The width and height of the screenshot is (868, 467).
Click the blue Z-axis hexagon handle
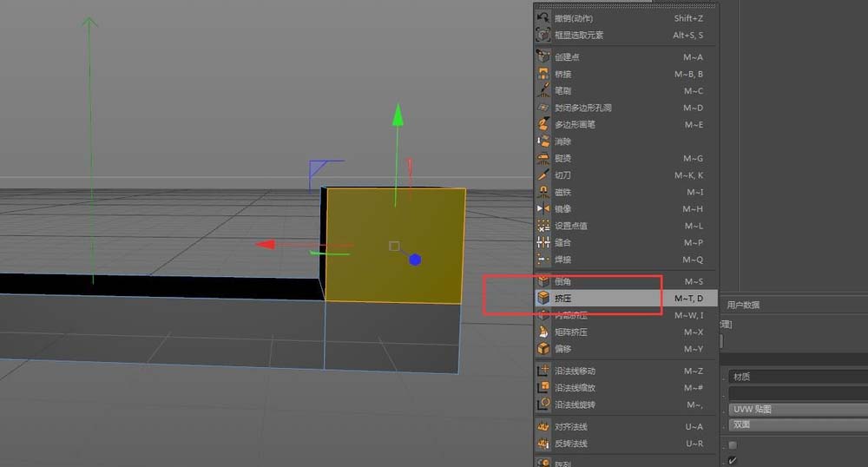click(x=415, y=259)
